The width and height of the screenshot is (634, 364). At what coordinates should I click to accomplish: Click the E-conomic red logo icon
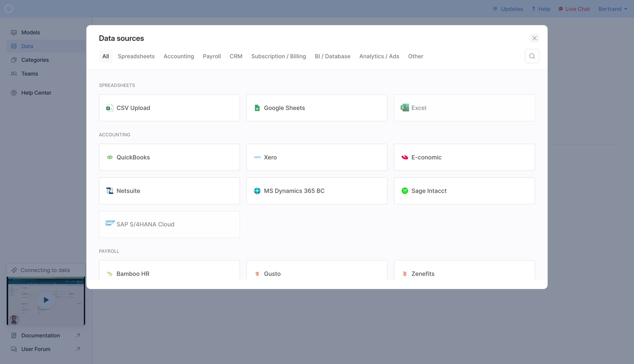pyautogui.click(x=404, y=157)
